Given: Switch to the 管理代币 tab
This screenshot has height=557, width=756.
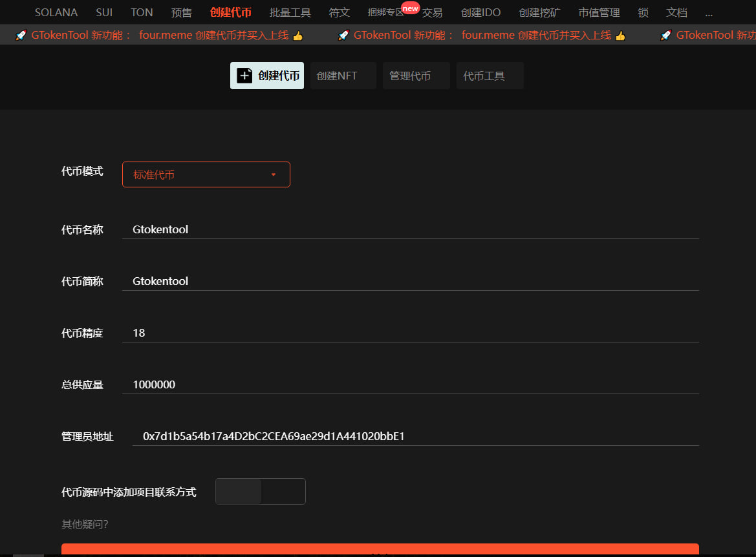Looking at the screenshot, I should coord(416,76).
